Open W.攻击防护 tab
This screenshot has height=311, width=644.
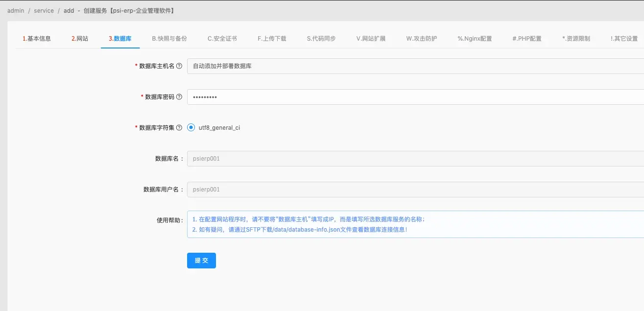point(422,38)
